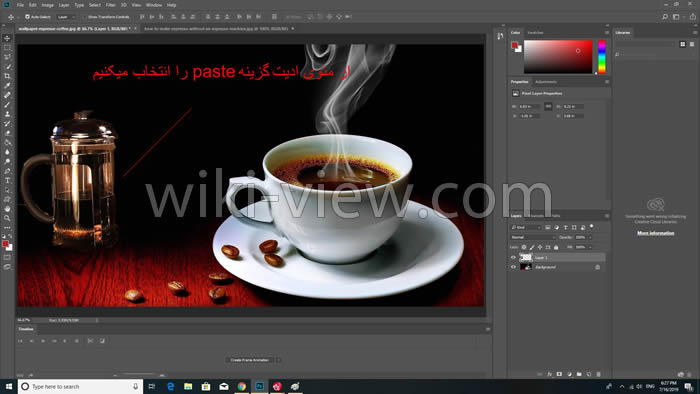Toggle the Auto-Select checkbox
700x394 pixels.
coord(27,17)
